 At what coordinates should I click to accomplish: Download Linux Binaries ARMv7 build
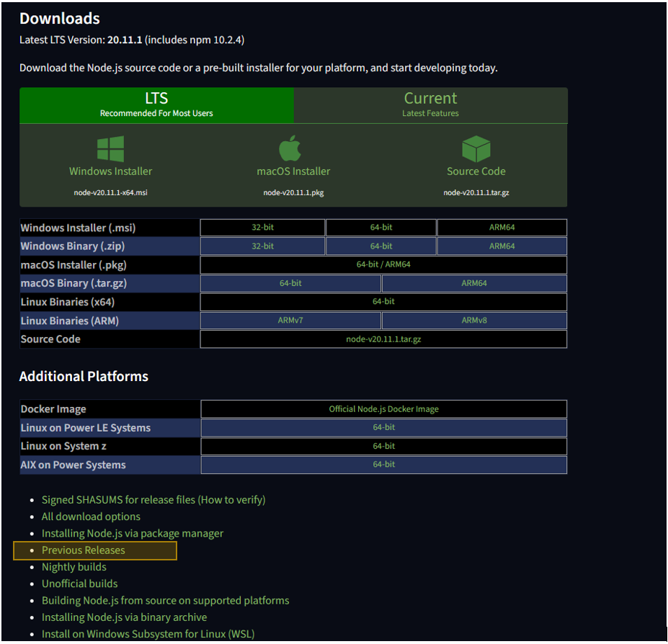(x=290, y=320)
